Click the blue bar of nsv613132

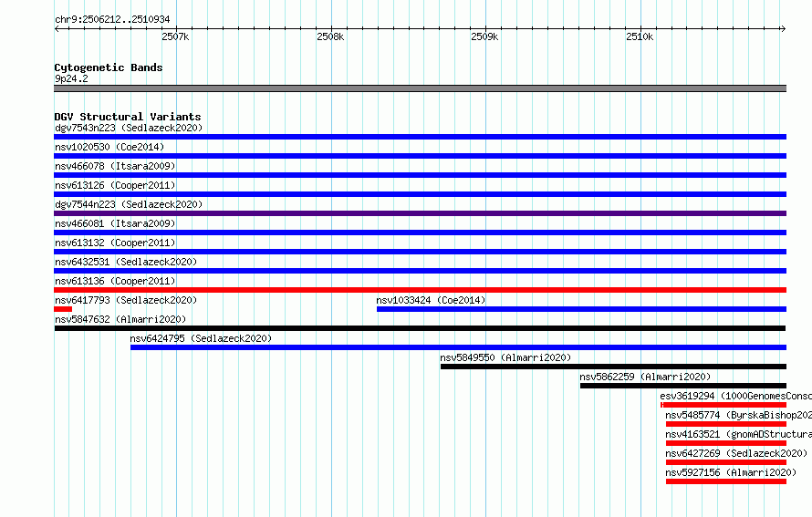(420, 252)
